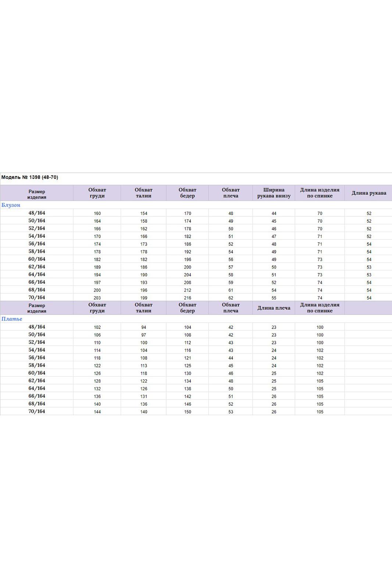Click shoulder length 24 in Платье row 54/164

pos(274,351)
